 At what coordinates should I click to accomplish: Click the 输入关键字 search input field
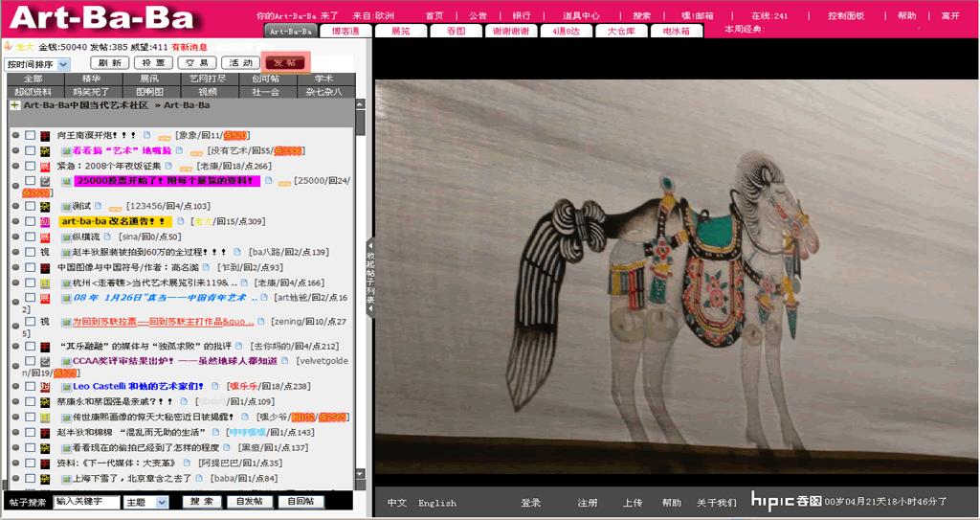click(86, 501)
